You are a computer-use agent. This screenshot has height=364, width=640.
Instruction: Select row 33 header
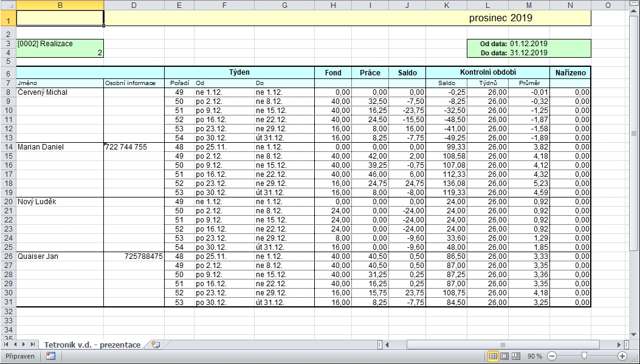click(8, 320)
